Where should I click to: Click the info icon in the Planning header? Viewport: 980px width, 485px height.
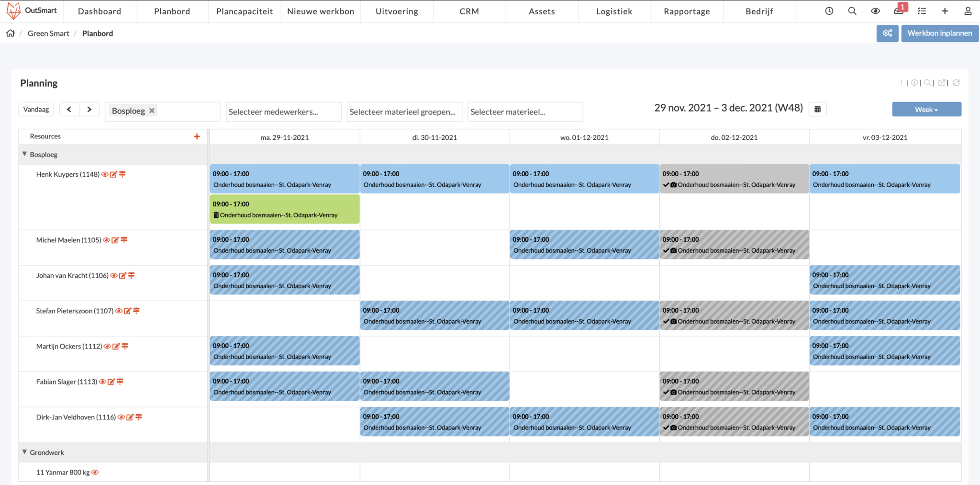pyautogui.click(x=915, y=82)
